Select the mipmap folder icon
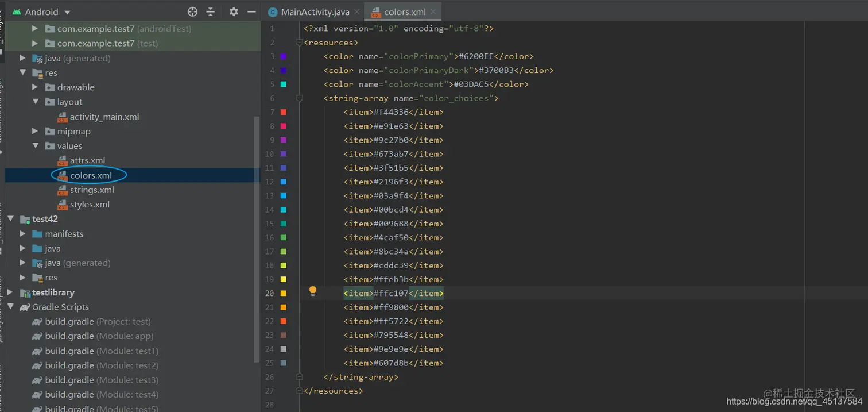The image size is (868, 412). 50,131
